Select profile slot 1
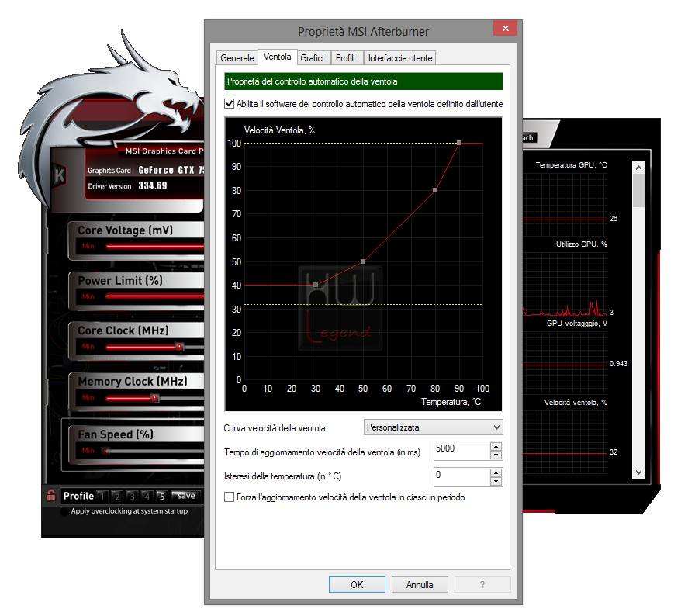 [x=102, y=496]
